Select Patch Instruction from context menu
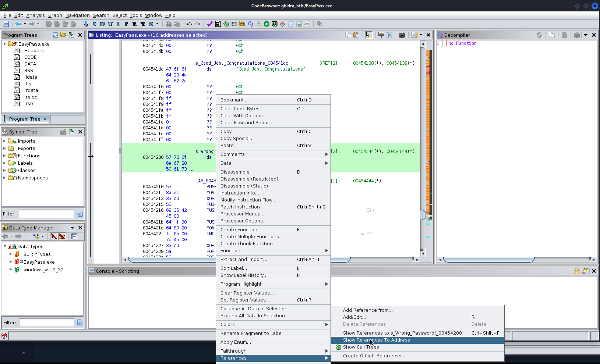Image resolution: width=600 pixels, height=364 pixels. point(273,207)
